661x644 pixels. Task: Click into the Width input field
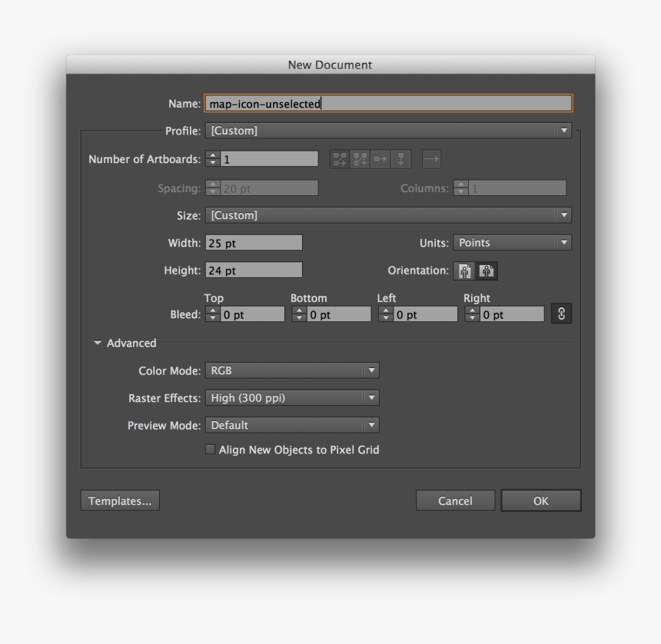pyautogui.click(x=254, y=243)
